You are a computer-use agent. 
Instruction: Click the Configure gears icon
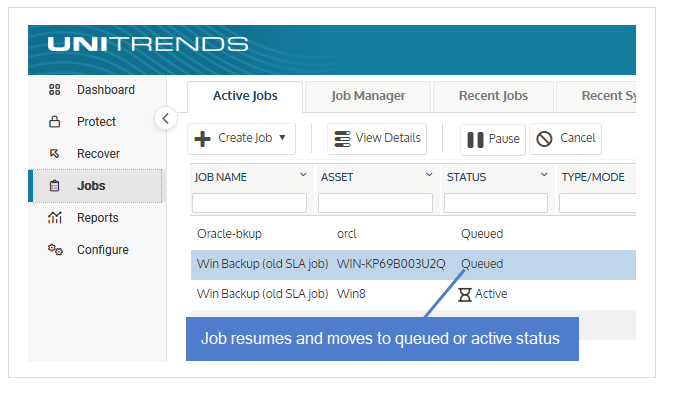pyautogui.click(x=55, y=250)
